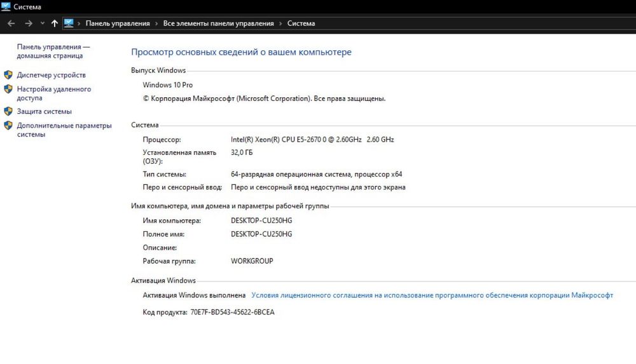Viewport: 636px width, 364px height.
Task: Expand the chevron after "Панель управления" breadcrumb
Action: (156, 24)
